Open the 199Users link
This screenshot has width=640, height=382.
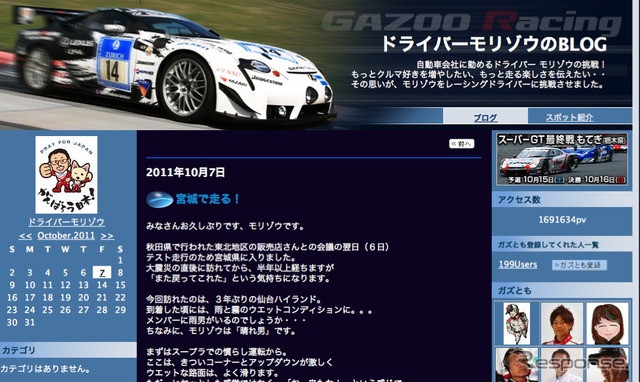(518, 264)
